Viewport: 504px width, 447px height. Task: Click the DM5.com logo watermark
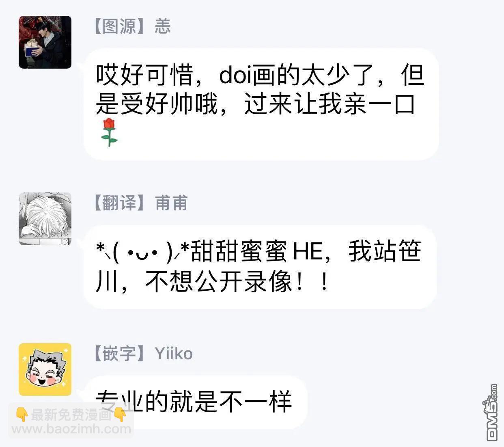click(x=491, y=413)
